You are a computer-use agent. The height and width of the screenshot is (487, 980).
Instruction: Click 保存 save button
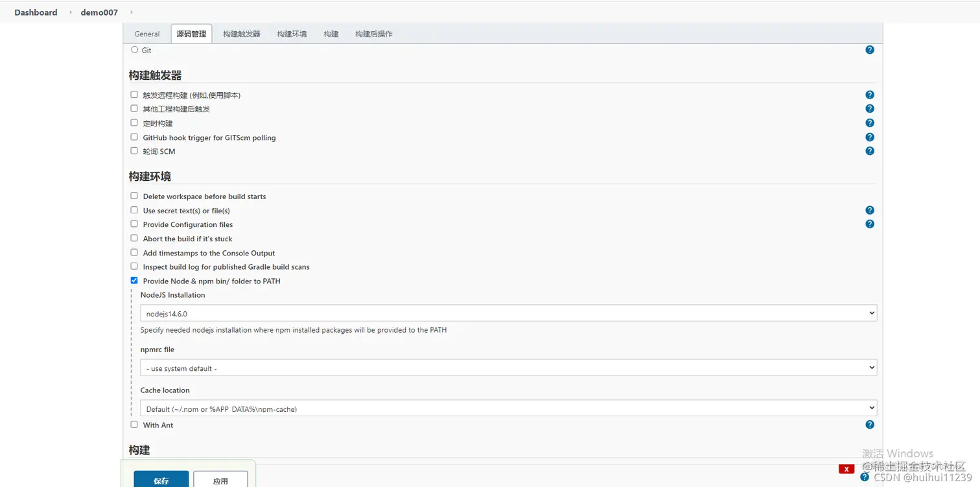tap(161, 480)
